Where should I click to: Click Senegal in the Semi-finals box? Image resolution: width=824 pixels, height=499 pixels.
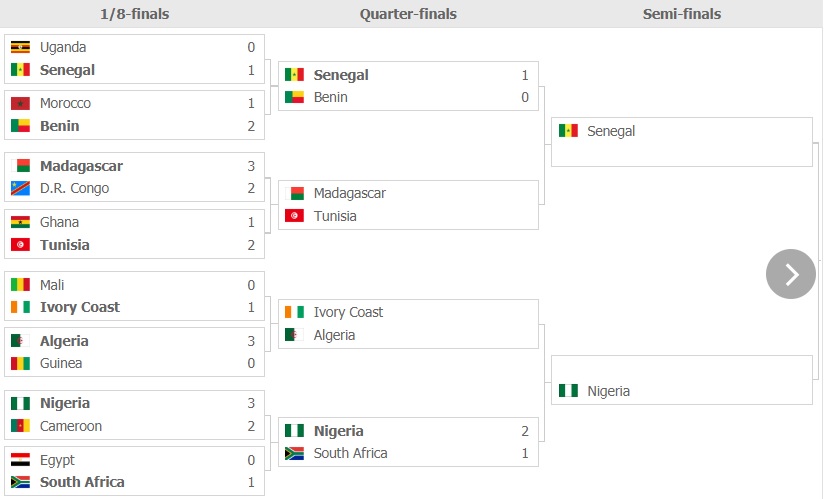[611, 131]
